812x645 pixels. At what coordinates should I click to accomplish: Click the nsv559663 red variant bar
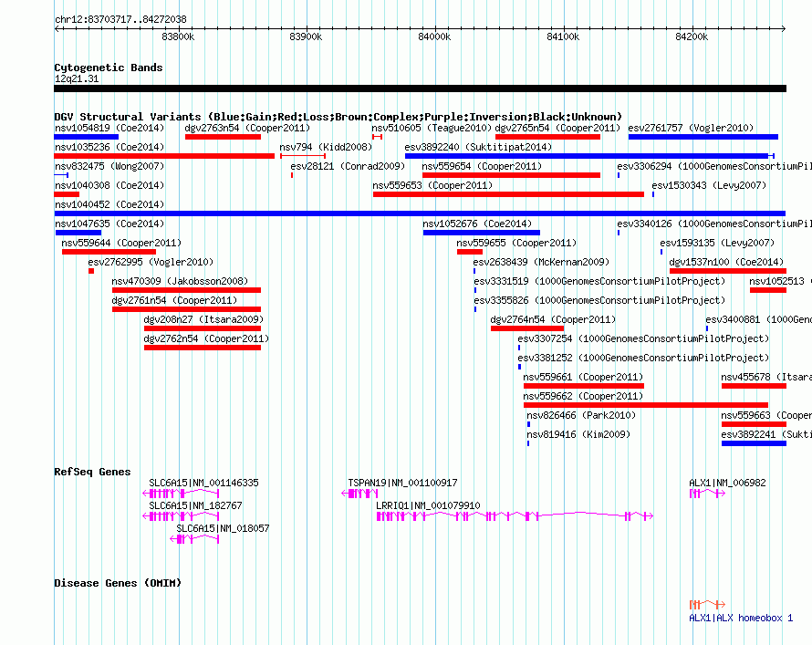pyautogui.click(x=754, y=424)
